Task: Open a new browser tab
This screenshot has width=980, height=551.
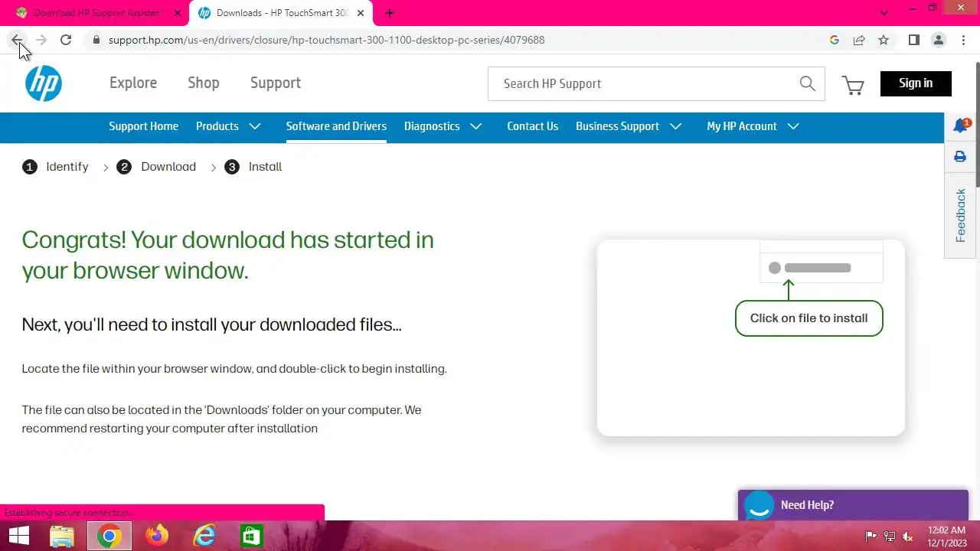Action: point(390,13)
